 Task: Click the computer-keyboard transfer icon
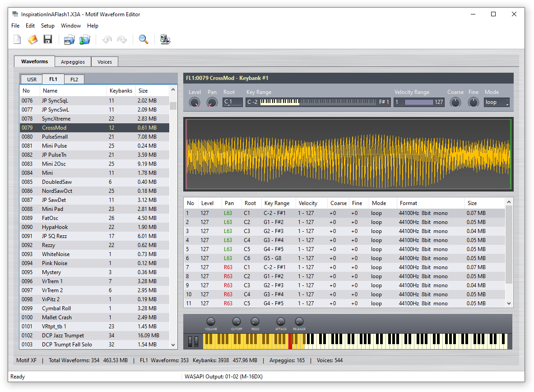pos(165,40)
